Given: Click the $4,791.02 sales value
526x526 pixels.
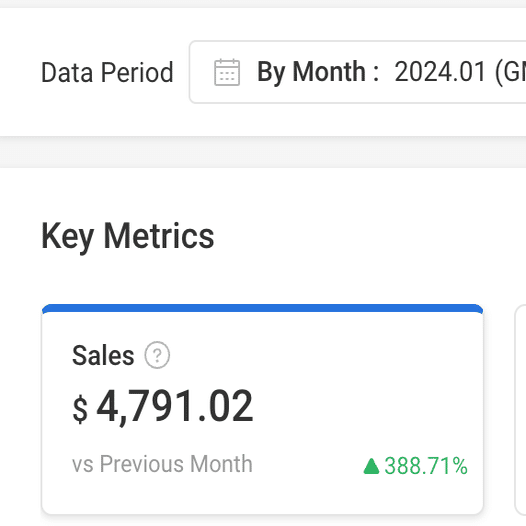Looking at the screenshot, I should tap(163, 407).
